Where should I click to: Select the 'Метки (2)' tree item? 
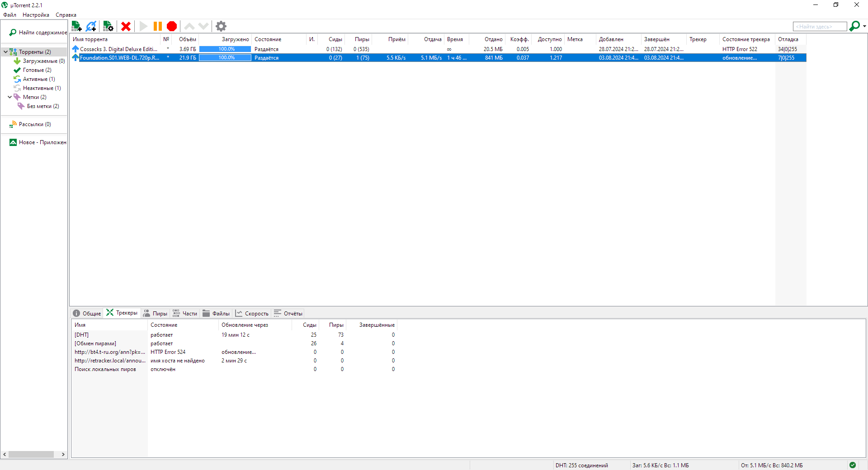pos(34,97)
